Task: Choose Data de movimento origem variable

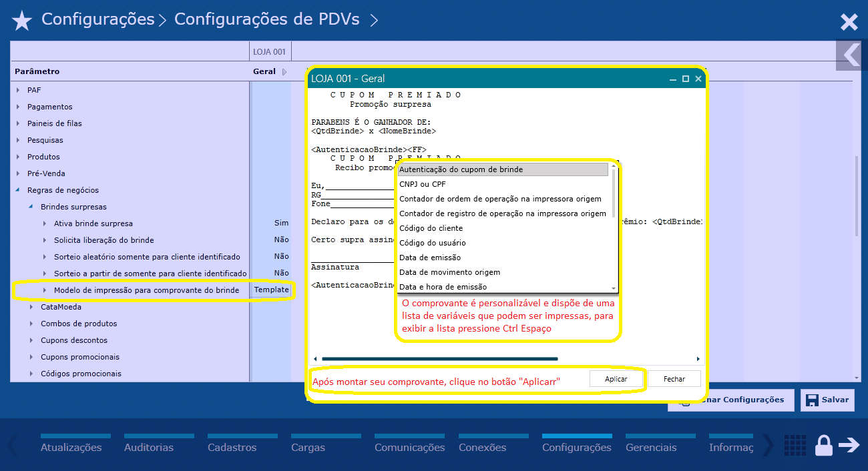Action: click(x=503, y=272)
